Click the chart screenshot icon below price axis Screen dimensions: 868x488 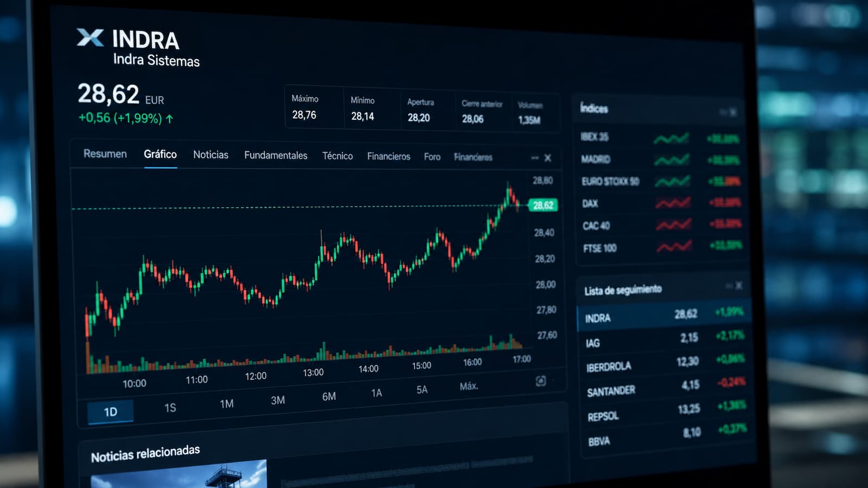point(541,381)
